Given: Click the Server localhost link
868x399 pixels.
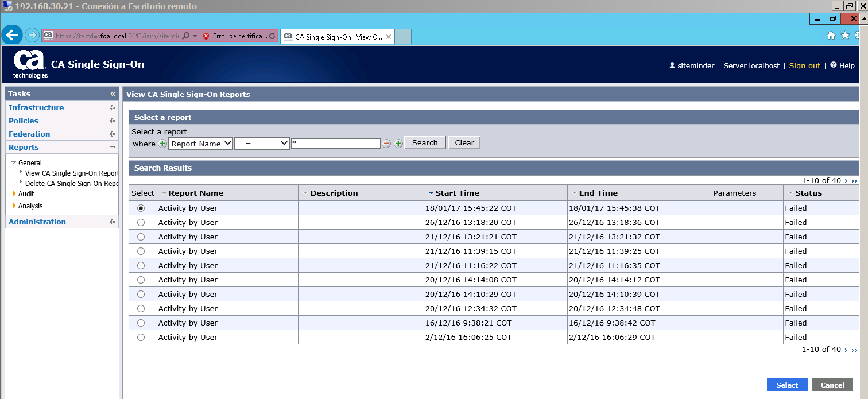Looking at the screenshot, I should pyautogui.click(x=751, y=66).
